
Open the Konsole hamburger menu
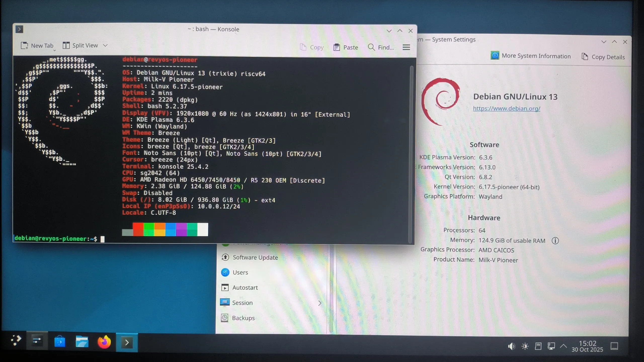pyautogui.click(x=406, y=47)
